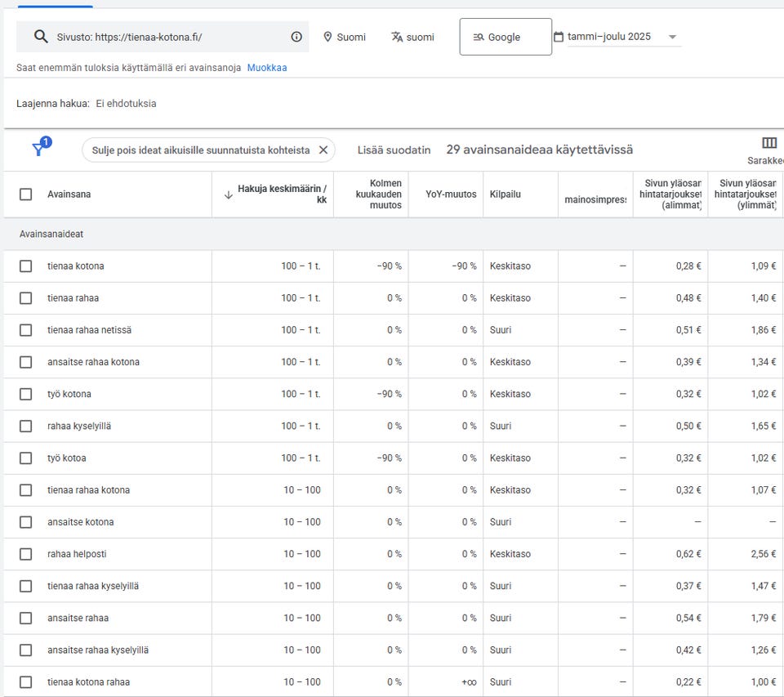The height and width of the screenshot is (697, 784).
Task: Check the box for työ kotoa
Action: pos(25,458)
